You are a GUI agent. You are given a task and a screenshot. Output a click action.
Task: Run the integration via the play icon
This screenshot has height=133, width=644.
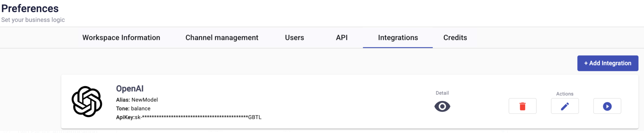[607, 106]
